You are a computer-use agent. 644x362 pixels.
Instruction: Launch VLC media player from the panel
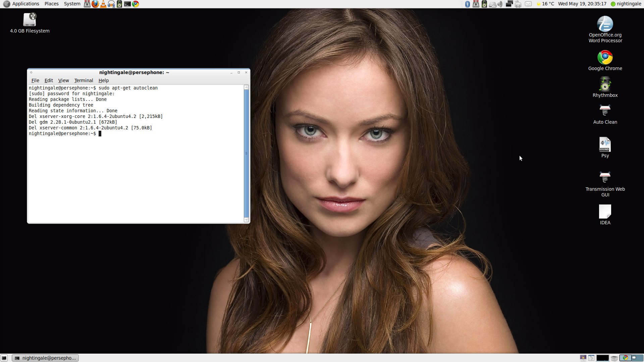(x=103, y=4)
